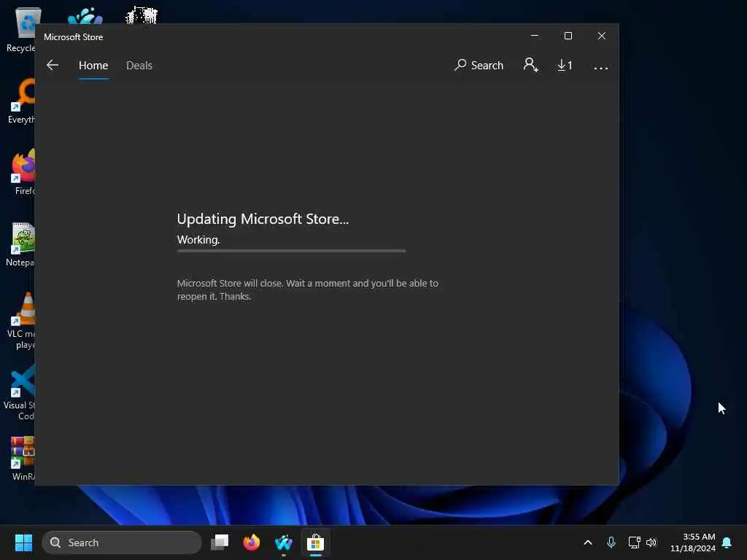Open the Widgets-style app icon on taskbar
This screenshot has height=560, width=747.
(284, 542)
